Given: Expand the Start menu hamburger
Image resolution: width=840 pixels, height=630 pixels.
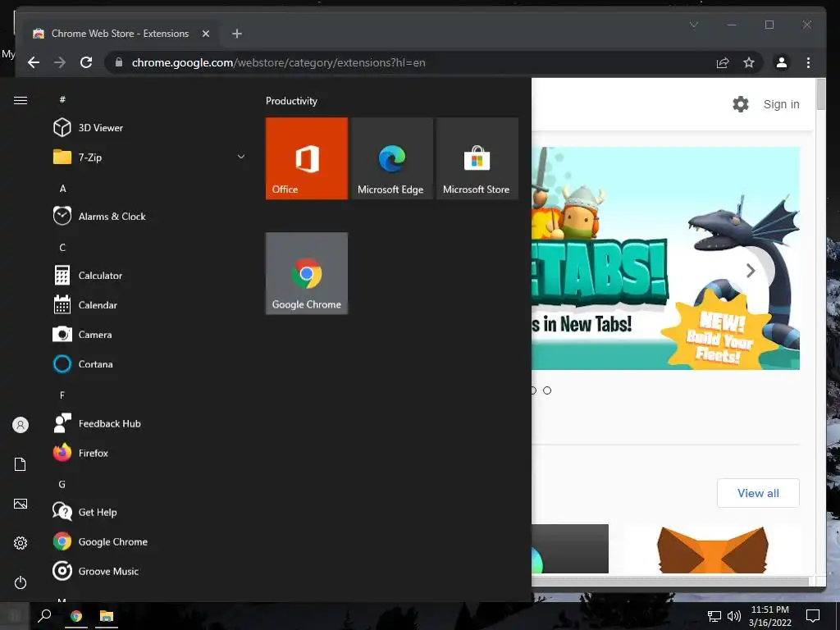Looking at the screenshot, I should (21, 100).
